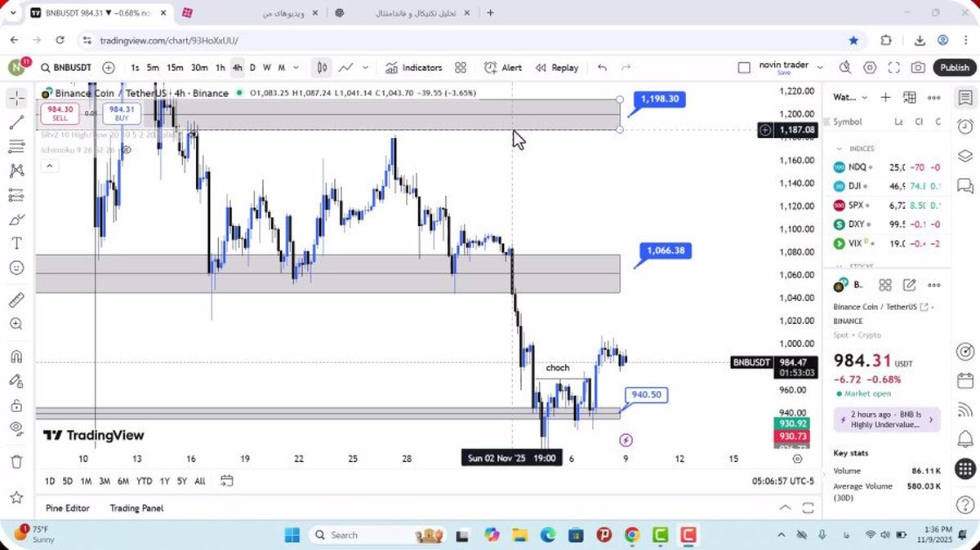Click the 984.31 BUY button
Screen dimensions: 980x550
point(122,113)
